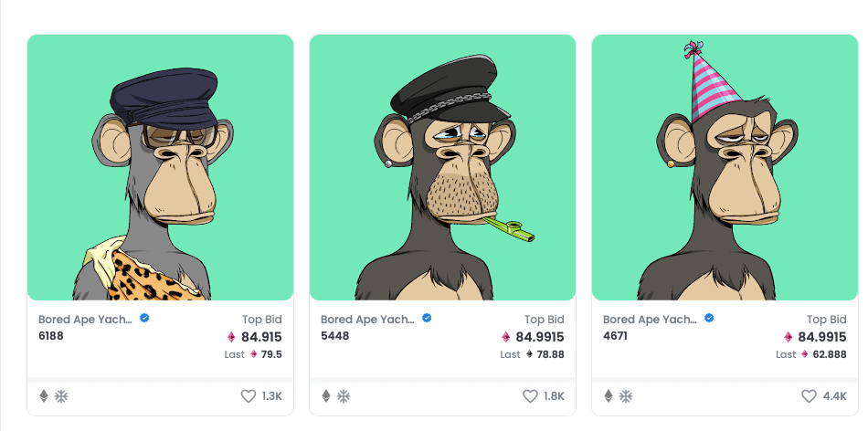Click the Ethereum icon under ape 5448
Viewport: 868px width, 431px height.
[326, 396]
